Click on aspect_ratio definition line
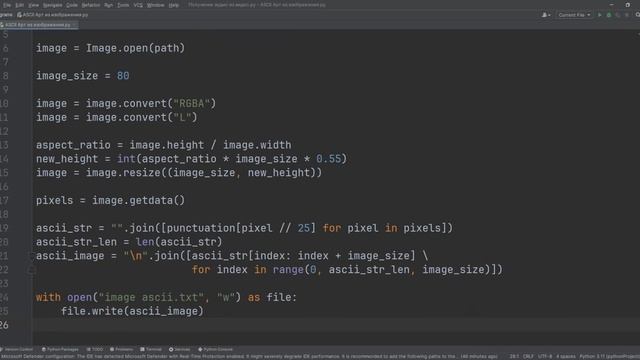This screenshot has height=360, width=640. click(164, 145)
